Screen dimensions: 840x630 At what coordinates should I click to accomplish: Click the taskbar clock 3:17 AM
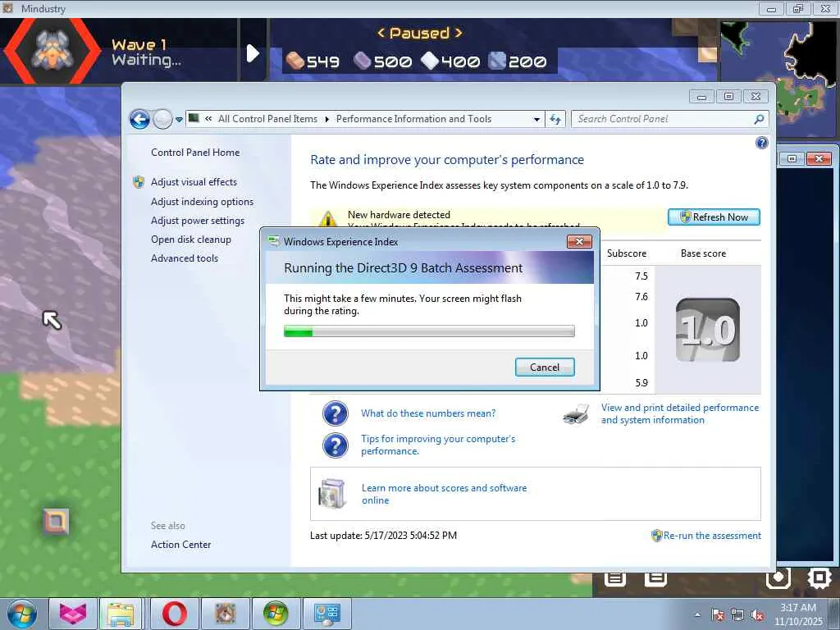[798, 608]
